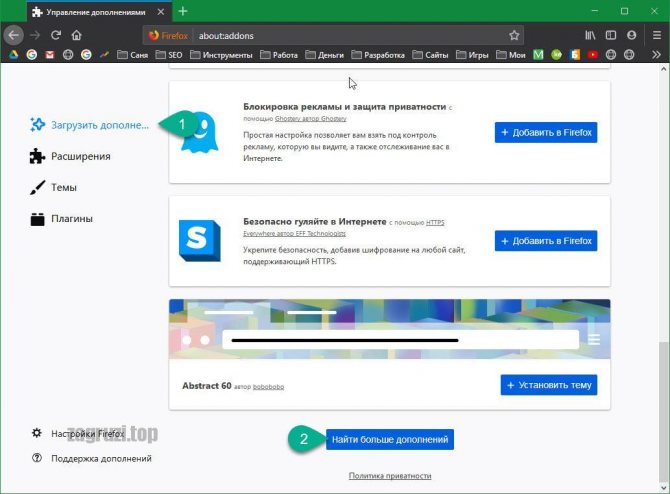Viewport: 670px width, 494px height.
Task: Click the Ghostery ghost icon
Action: 200,132
